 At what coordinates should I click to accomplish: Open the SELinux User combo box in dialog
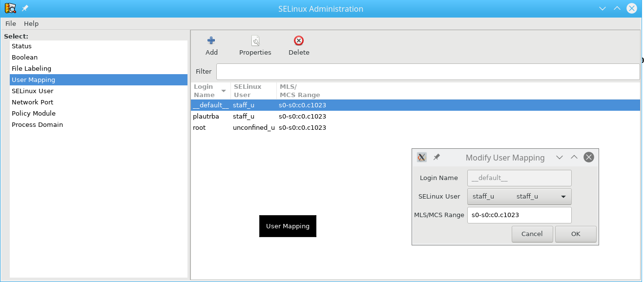(519, 196)
